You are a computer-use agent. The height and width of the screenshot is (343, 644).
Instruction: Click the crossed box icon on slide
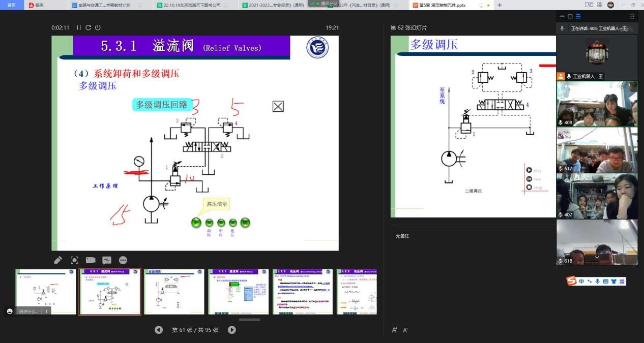(278, 106)
